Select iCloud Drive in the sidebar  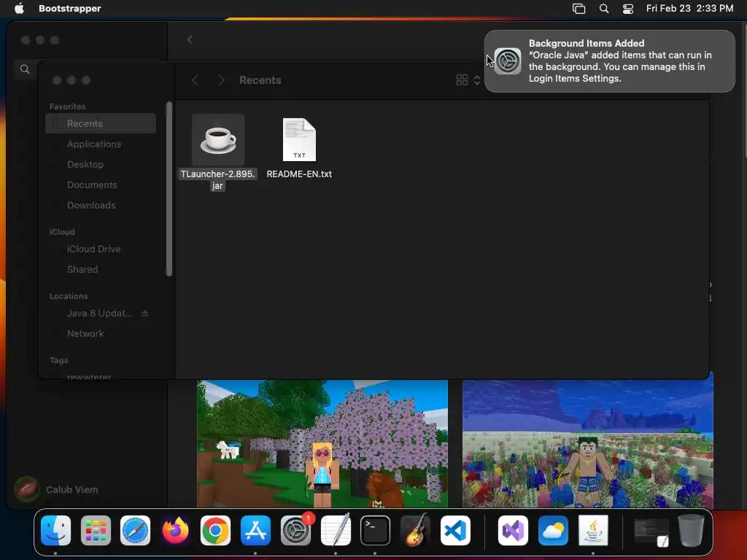point(101,249)
